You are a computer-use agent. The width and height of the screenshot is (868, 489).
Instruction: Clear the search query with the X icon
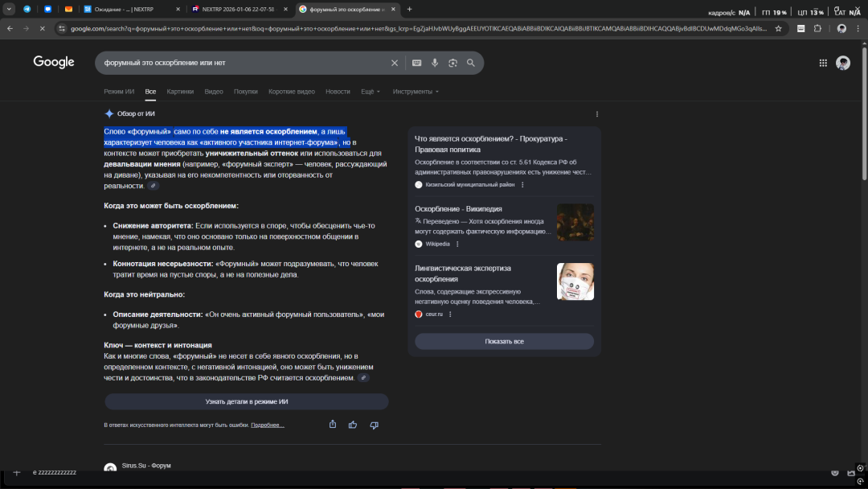[x=394, y=63]
